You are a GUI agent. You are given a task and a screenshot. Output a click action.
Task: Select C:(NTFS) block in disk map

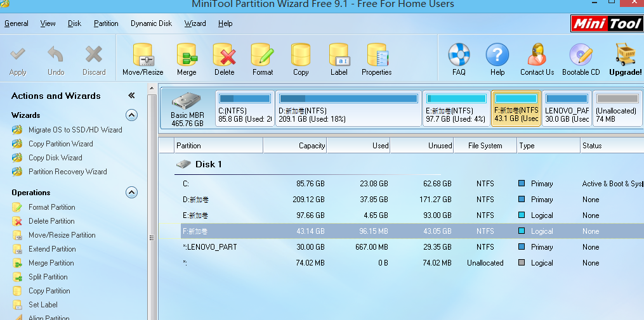pos(245,108)
